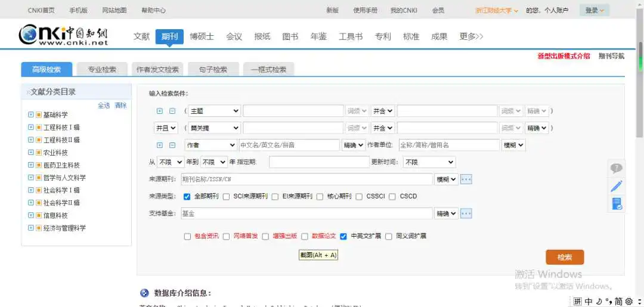Screen dimensions: 644x307
Task: Check the 核心期刊 checkbox
Action: pyautogui.click(x=320, y=197)
